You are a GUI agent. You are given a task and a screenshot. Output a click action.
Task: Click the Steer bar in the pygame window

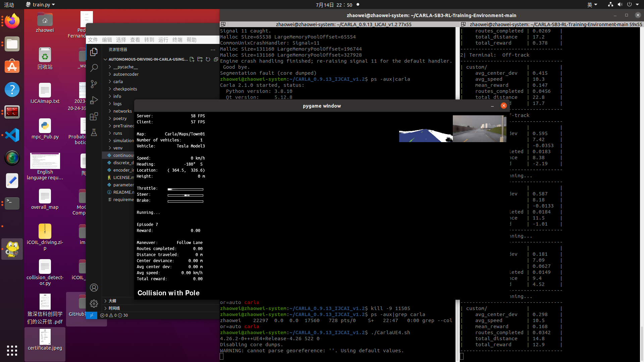185,194
